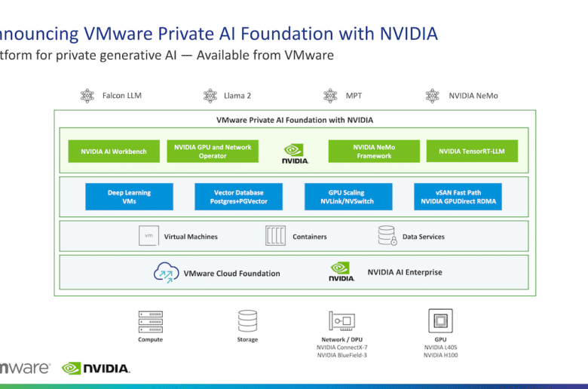Select the Deep Learning VMs box

[x=129, y=197]
